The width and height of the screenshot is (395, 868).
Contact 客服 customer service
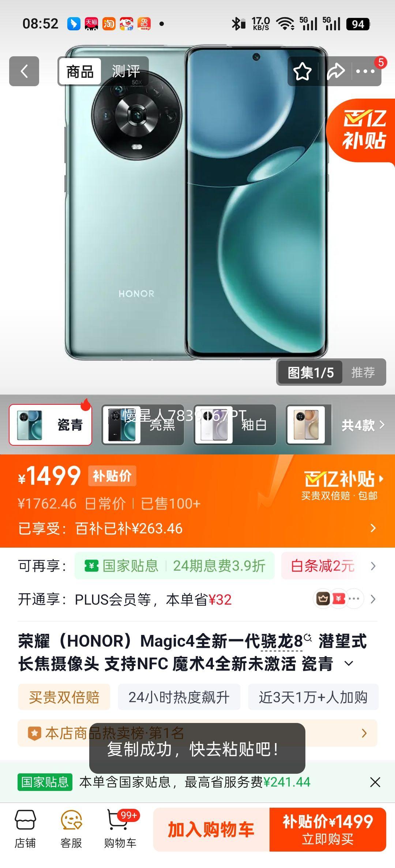tap(71, 829)
